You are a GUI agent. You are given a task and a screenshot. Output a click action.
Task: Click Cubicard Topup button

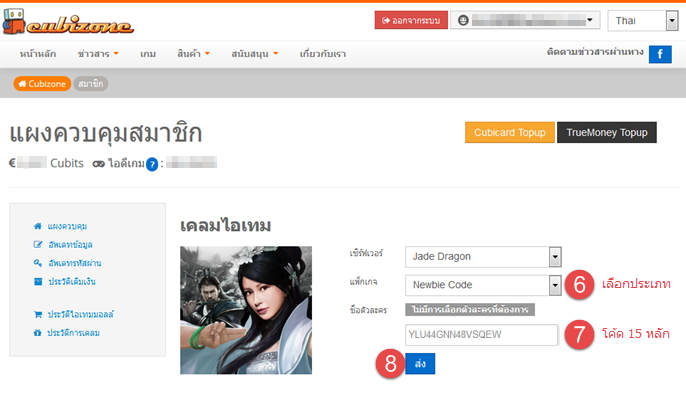coord(510,133)
